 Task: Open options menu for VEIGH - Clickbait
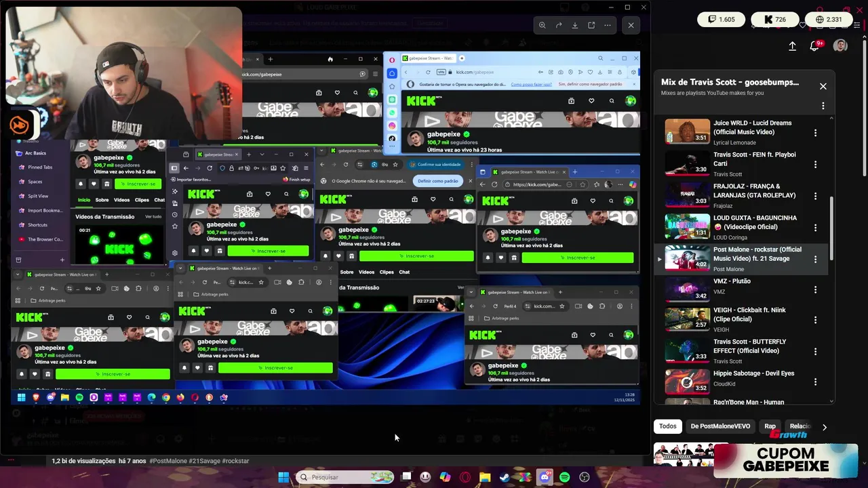[815, 320]
